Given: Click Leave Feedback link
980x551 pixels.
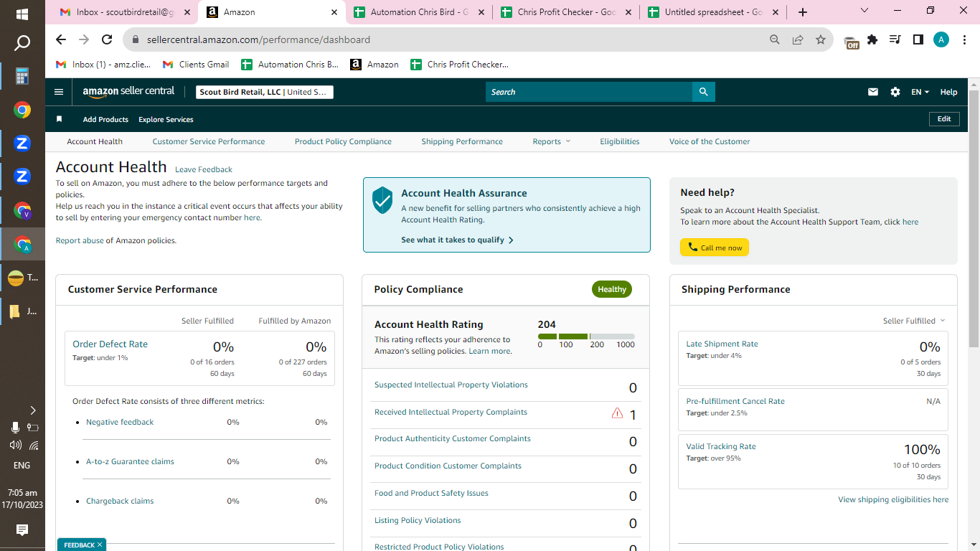Looking at the screenshot, I should pos(204,169).
